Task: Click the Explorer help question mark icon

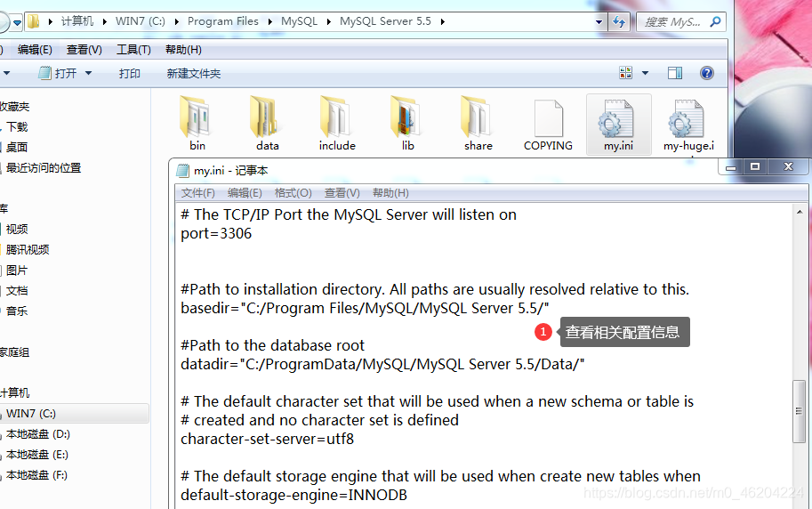Action: pyautogui.click(x=706, y=73)
